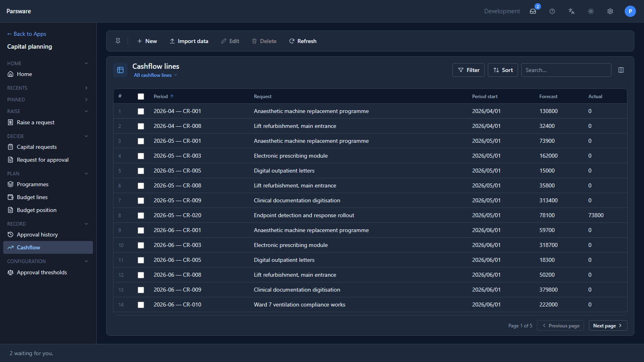Click the New button
Image resolution: width=644 pixels, height=362 pixels.
pos(147,41)
